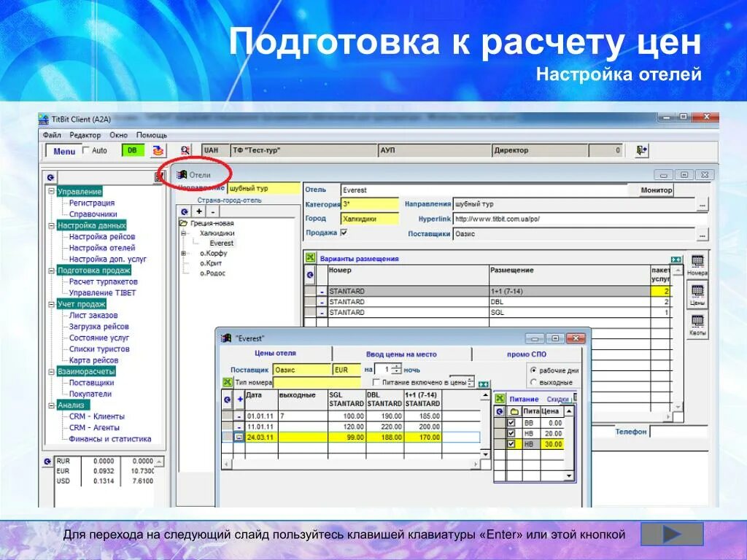This screenshot has height=560, width=747.
Task: Click the database import icon in toolbar
Action: coord(158,151)
